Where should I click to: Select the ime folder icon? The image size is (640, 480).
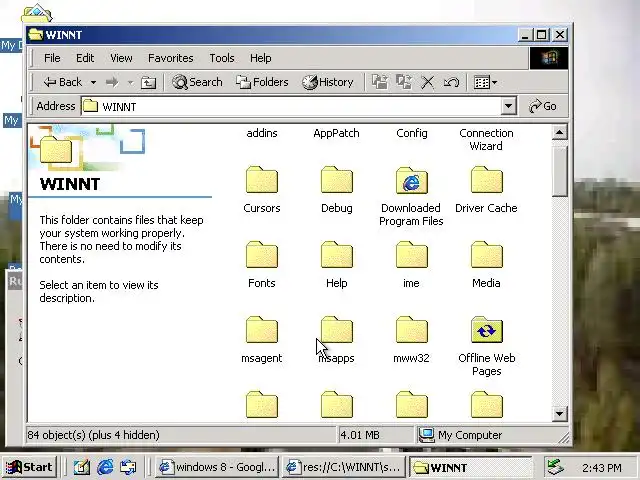point(411,255)
